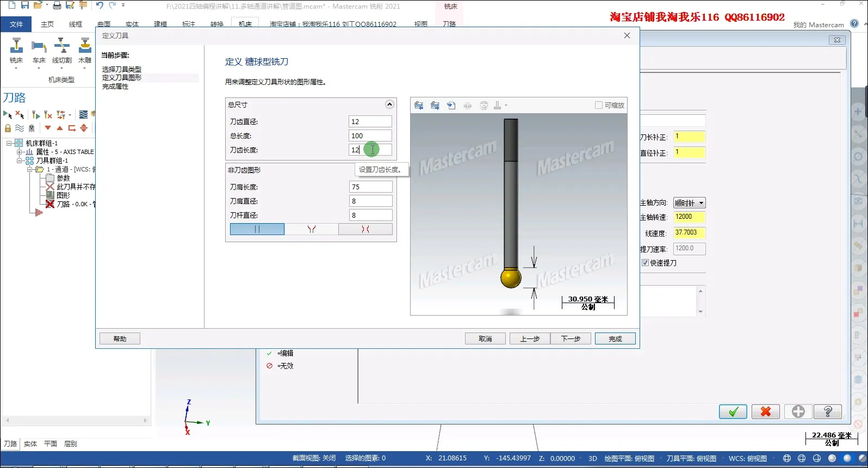The width and height of the screenshot is (868, 468).
Task: Toggle the 快速提刀 checkbox
Action: 646,263
